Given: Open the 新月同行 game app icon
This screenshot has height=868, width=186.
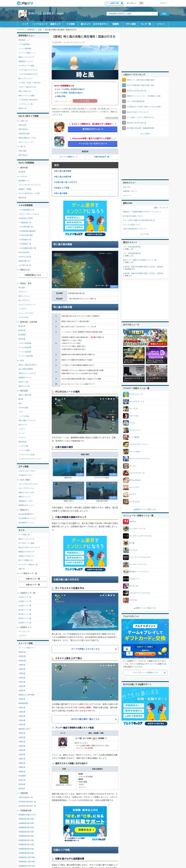Looking at the screenshot, I should [59, 127].
